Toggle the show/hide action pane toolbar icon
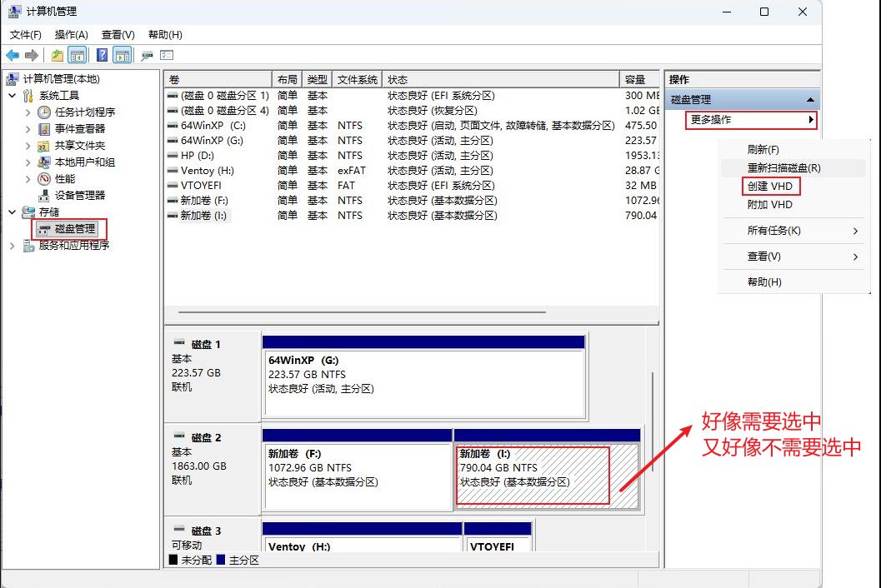The image size is (881, 588). pyautogui.click(x=122, y=55)
